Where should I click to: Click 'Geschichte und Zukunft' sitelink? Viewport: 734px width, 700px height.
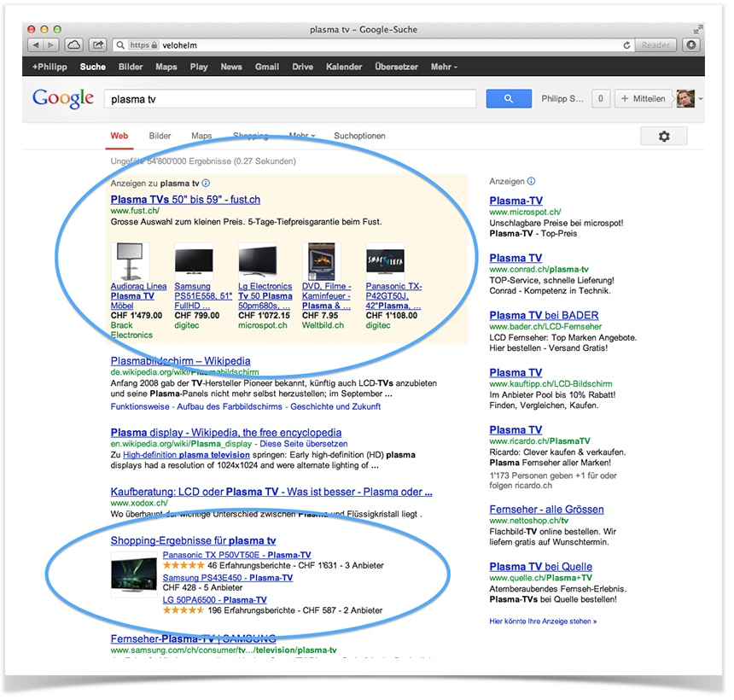(335, 406)
